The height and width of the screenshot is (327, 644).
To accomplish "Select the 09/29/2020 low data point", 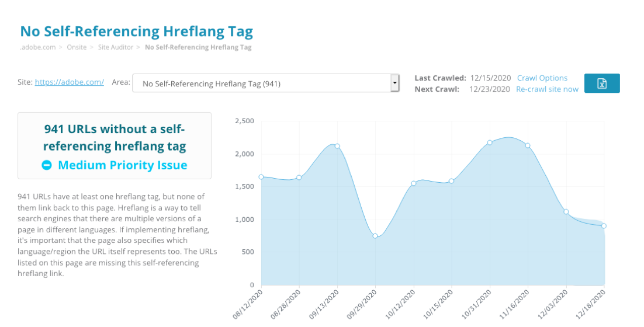I will tap(375, 236).
